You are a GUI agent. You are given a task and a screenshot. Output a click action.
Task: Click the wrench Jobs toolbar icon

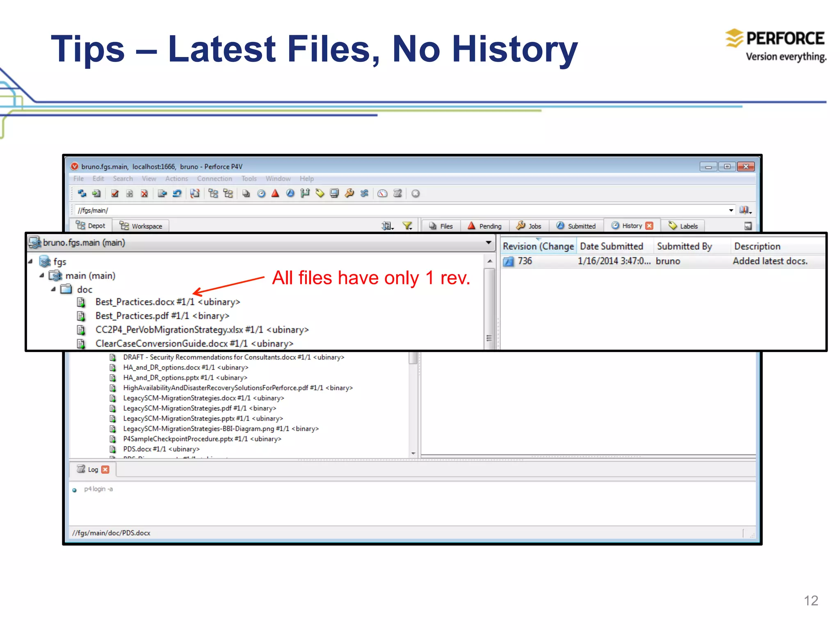point(349,193)
